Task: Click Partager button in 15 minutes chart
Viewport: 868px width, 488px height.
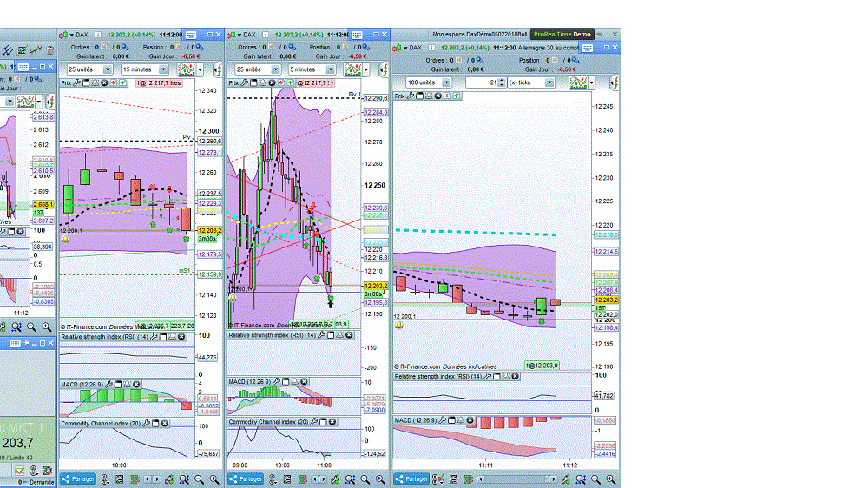Action: tap(78, 479)
